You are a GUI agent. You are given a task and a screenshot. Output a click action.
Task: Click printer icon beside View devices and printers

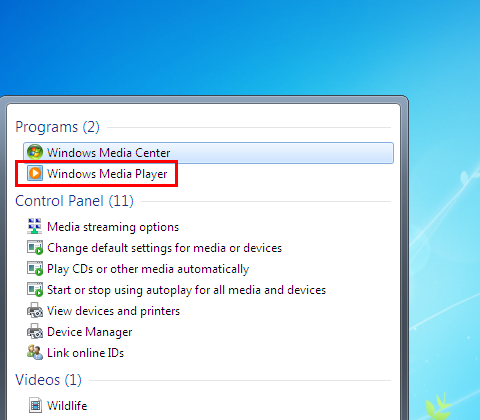[x=35, y=310]
